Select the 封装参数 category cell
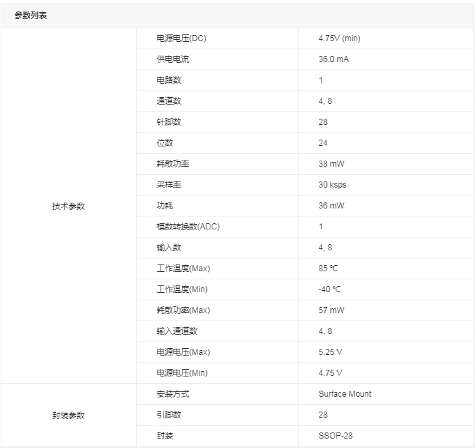The height and width of the screenshot is (448, 476). click(x=69, y=415)
